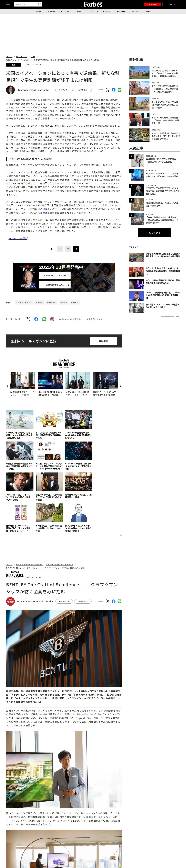186x868 pixels.
Task: Click アメリカ tag
Action: click(39, 303)
